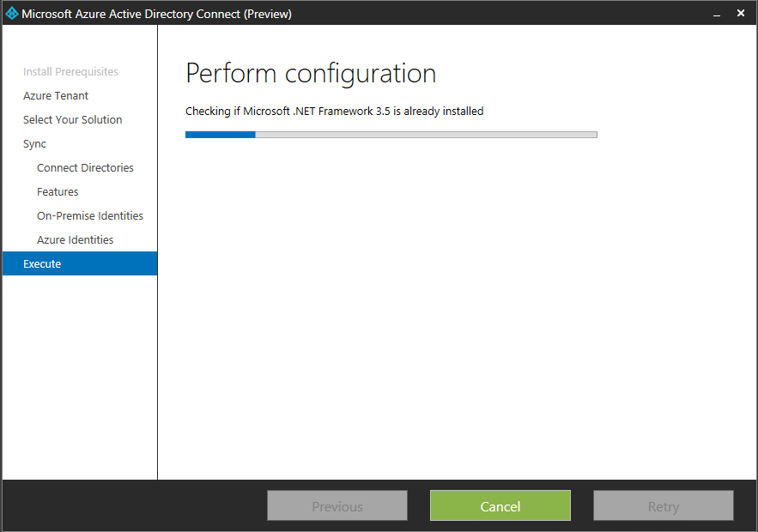The width and height of the screenshot is (758, 532).
Task: Hit the Retry button
Action: pyautogui.click(x=663, y=506)
